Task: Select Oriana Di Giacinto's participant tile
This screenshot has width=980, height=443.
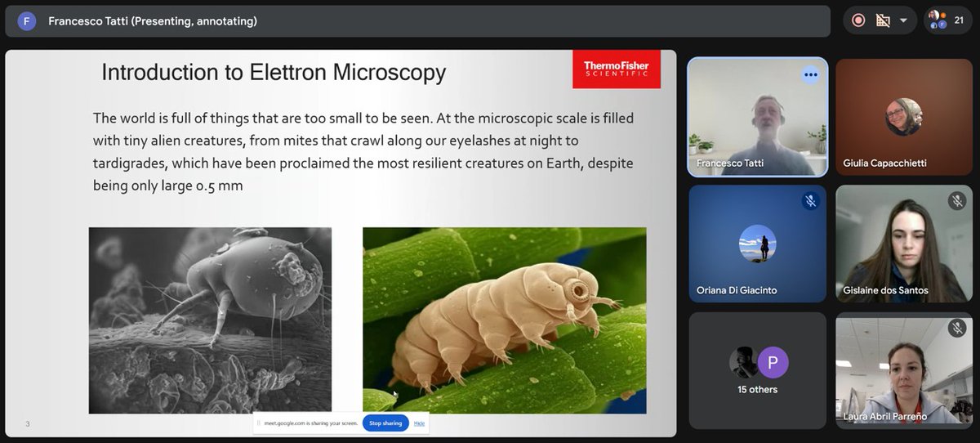Action: (758, 244)
